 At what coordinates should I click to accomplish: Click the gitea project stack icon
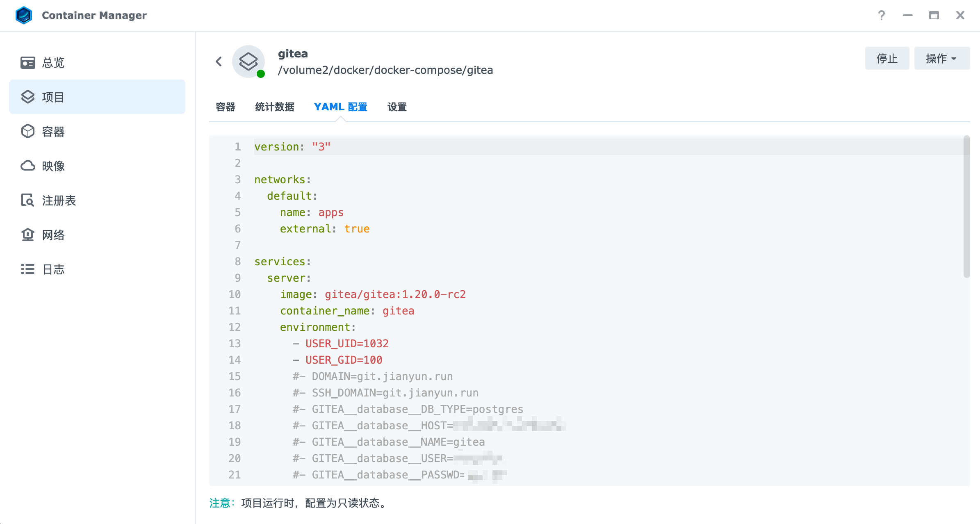[248, 62]
